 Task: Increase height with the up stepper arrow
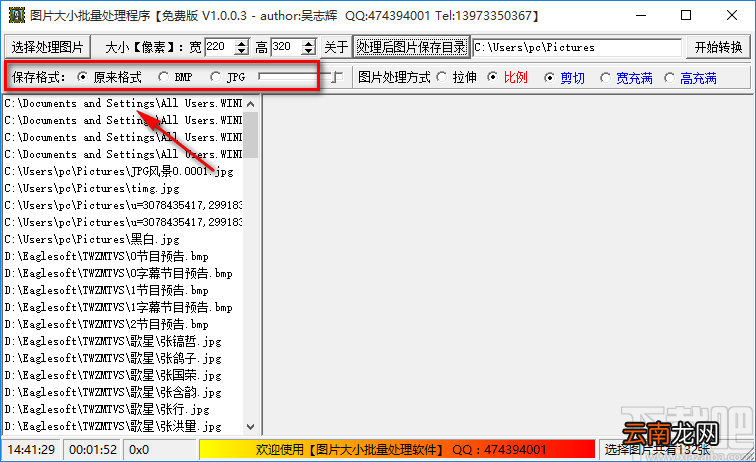[309, 43]
